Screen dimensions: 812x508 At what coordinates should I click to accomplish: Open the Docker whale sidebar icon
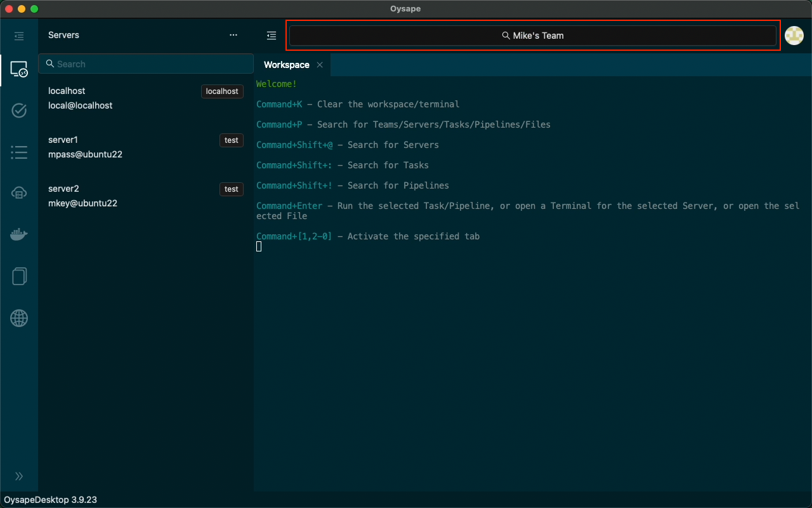[19, 234]
